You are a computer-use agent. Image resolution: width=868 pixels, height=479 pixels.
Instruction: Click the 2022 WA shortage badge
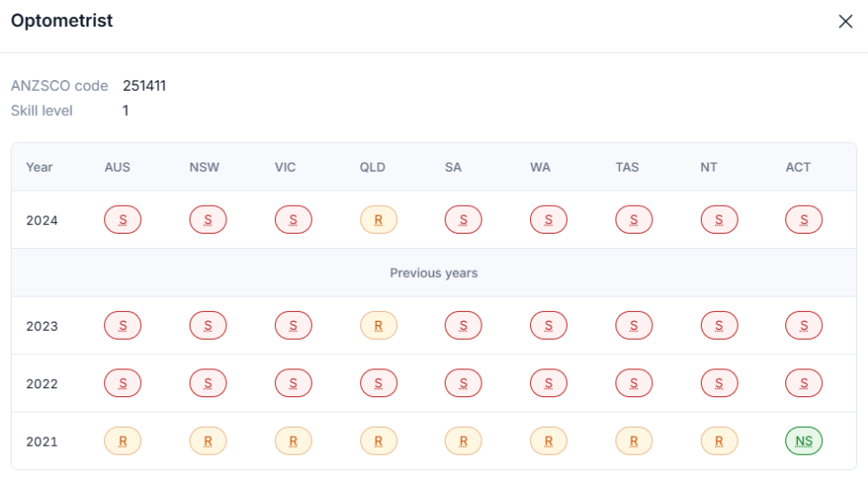(x=548, y=384)
